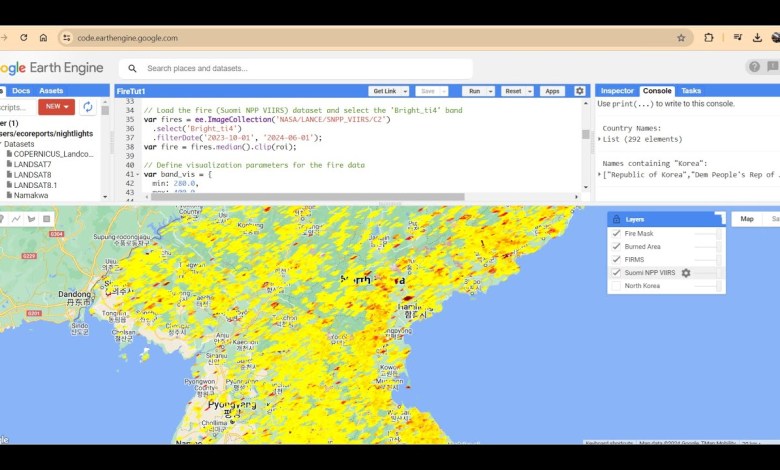Open the Earth Engine feedback icon
780x470 pixels.
773,67
